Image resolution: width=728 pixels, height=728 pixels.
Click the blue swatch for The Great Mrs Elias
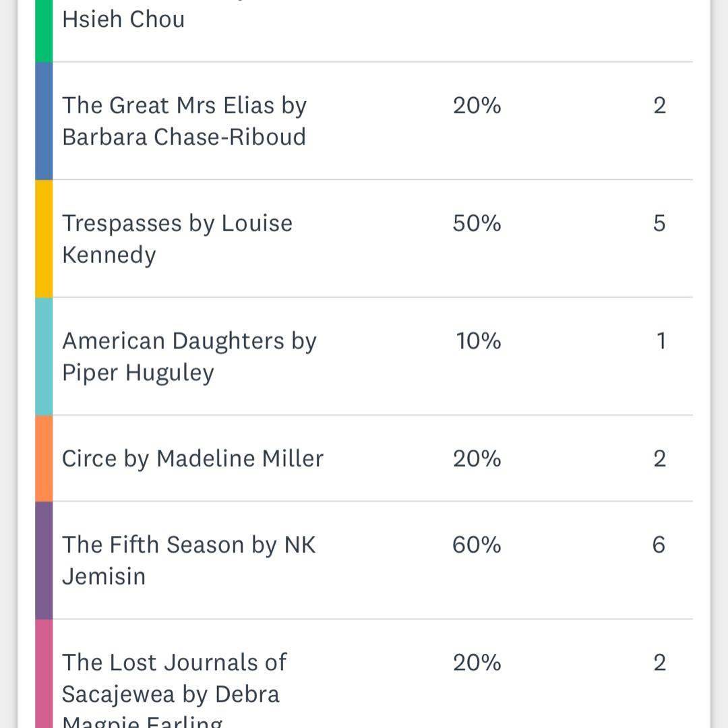[x=44, y=121]
